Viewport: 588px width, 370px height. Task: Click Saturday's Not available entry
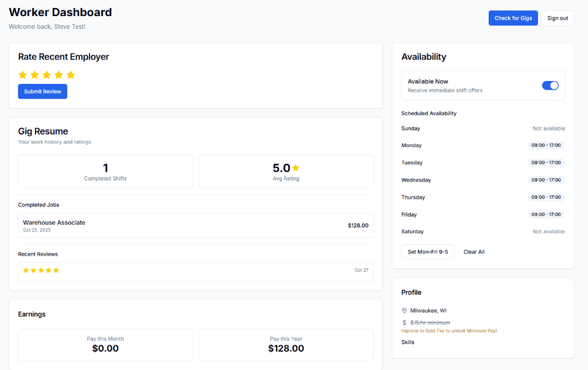549,232
